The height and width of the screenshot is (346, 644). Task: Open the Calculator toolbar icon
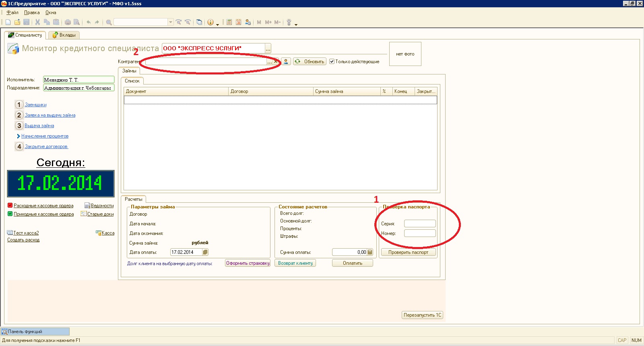pyautogui.click(x=229, y=22)
